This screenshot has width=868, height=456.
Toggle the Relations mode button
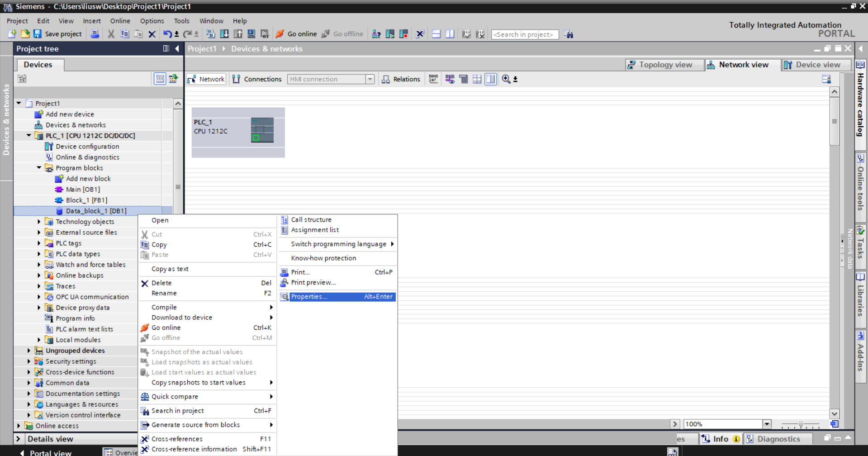(401, 79)
